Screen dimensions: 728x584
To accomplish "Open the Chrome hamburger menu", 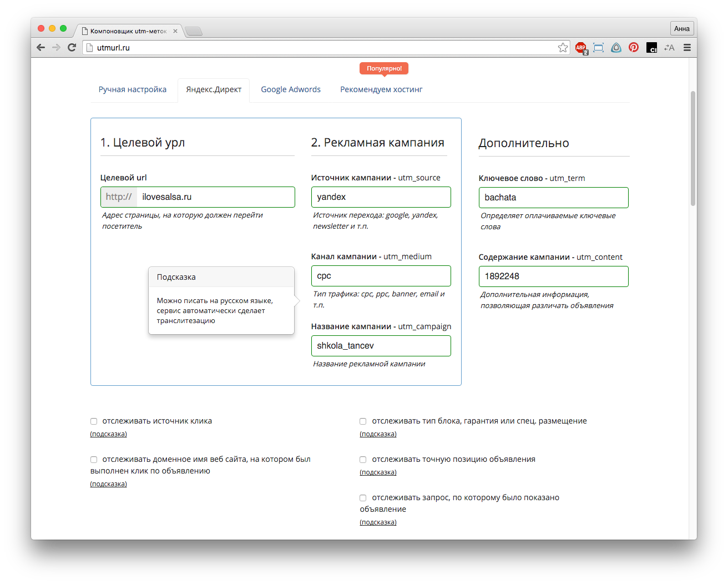I will [687, 48].
